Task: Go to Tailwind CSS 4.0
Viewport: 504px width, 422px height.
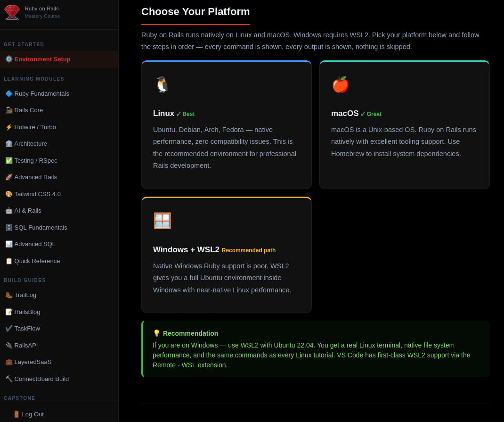Action: [x=59, y=194]
